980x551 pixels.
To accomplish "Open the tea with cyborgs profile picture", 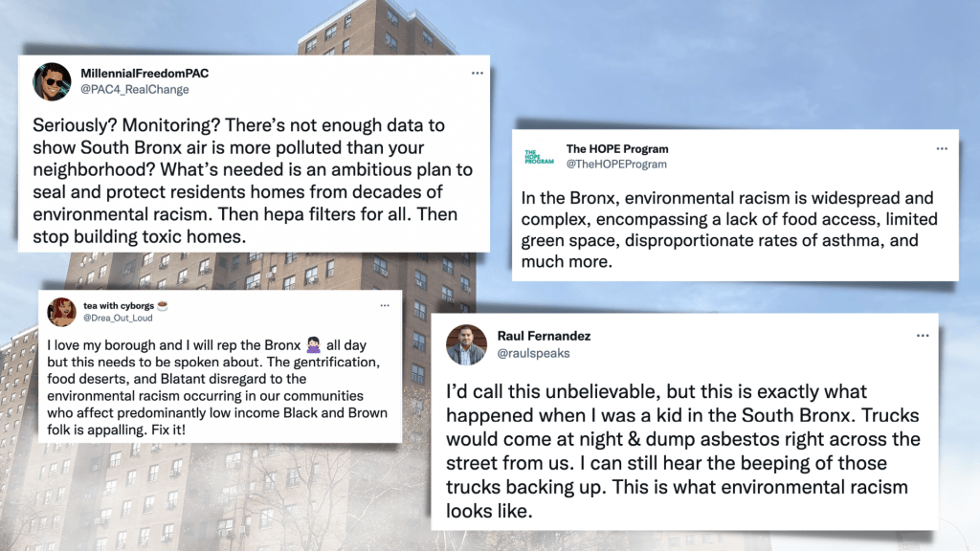I will coord(63,311).
